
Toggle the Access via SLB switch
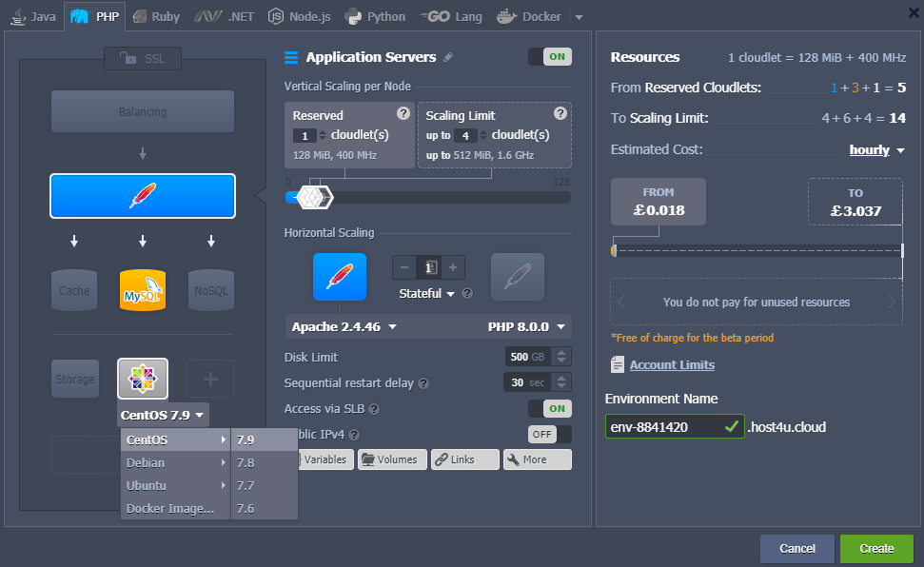pos(550,408)
